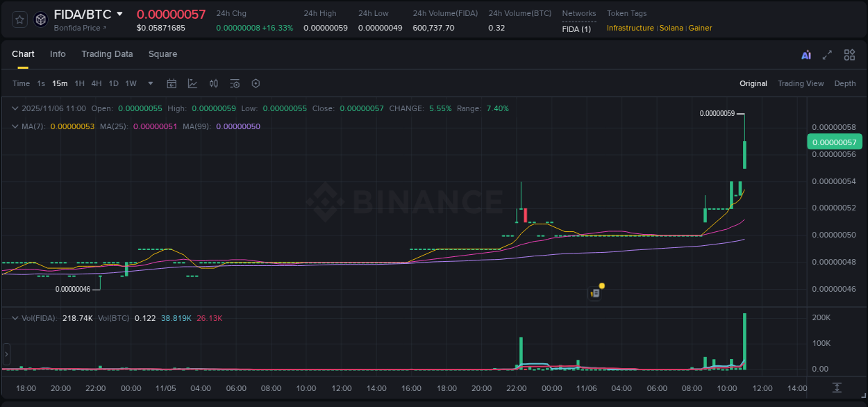868x407 pixels.
Task: Open the indicator list settings icon
Action: [235, 83]
